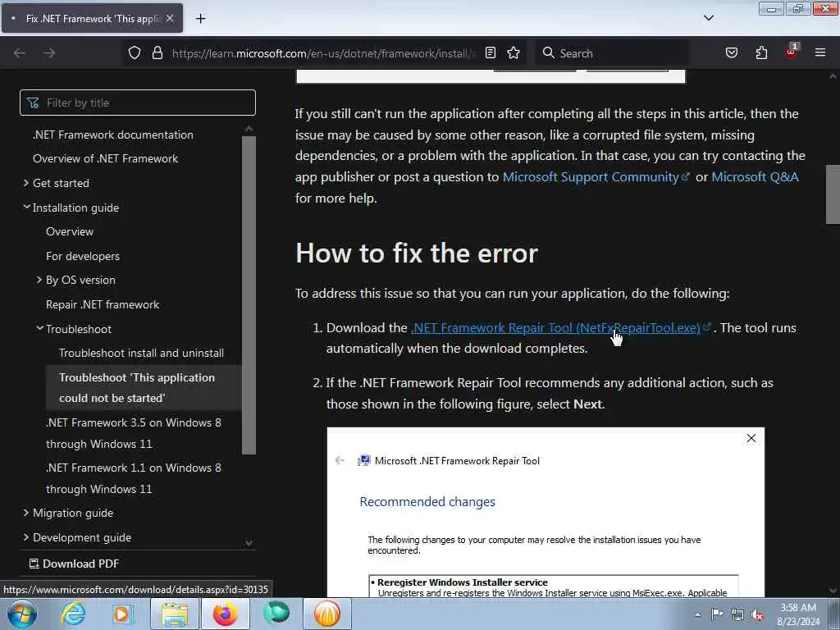Screen dimensions: 840x630
Task: Open the tracking protection shield icon
Action: pos(135,52)
